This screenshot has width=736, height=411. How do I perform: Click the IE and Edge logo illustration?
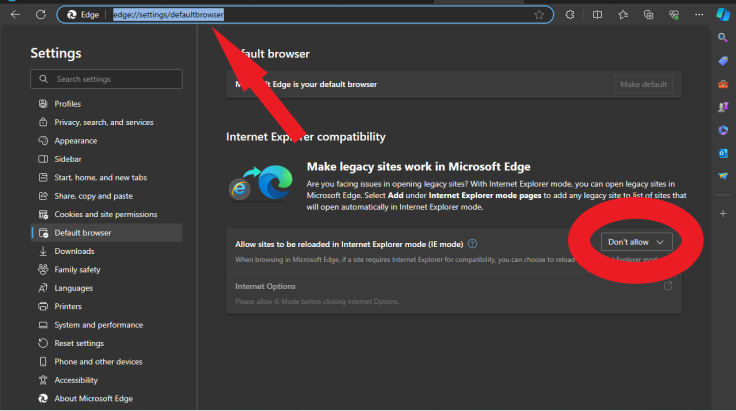coord(261,183)
